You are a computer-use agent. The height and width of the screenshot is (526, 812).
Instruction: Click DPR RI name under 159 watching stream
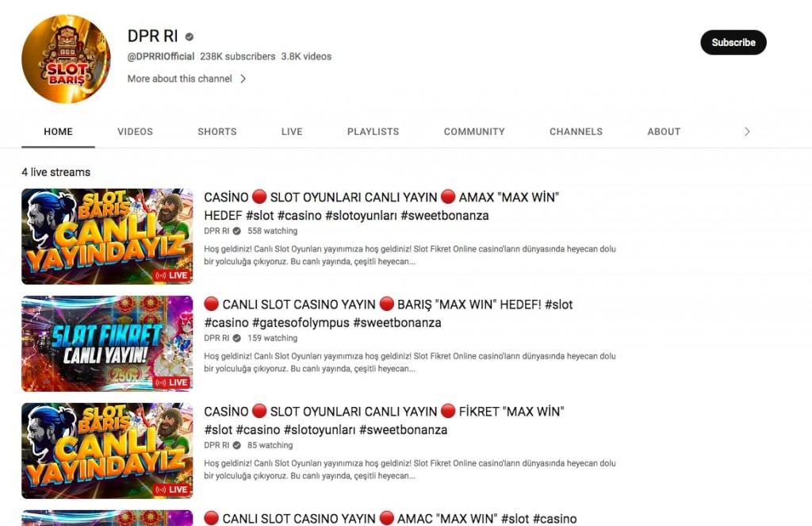(x=216, y=339)
